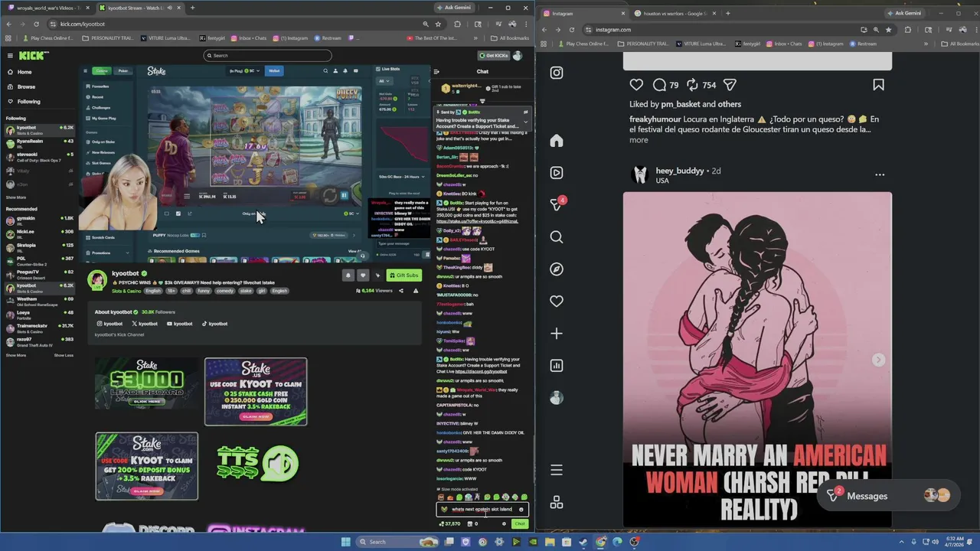Open the Slots & Casino category link

click(126, 291)
